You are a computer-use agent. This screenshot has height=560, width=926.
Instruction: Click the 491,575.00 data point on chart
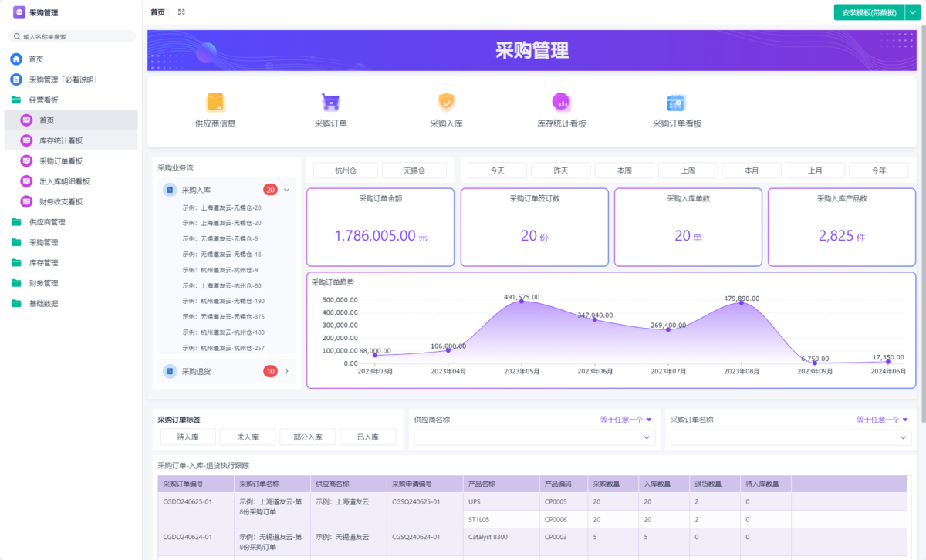pos(522,301)
